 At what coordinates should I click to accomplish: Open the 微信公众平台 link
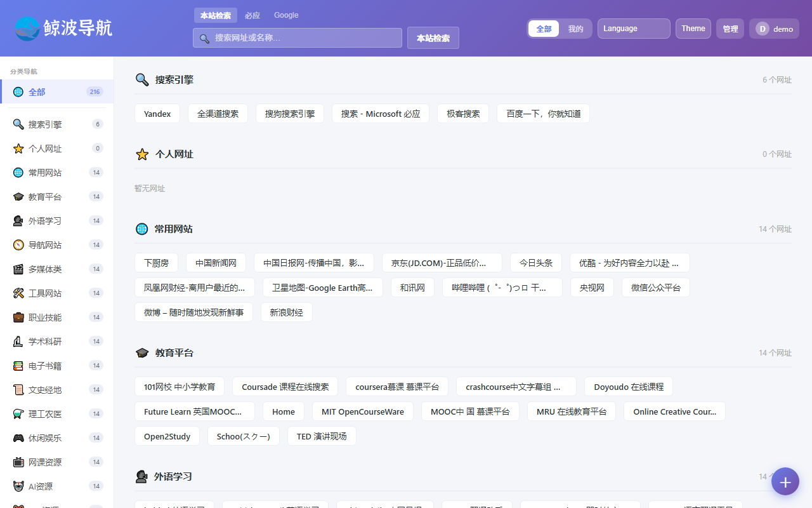click(x=656, y=288)
